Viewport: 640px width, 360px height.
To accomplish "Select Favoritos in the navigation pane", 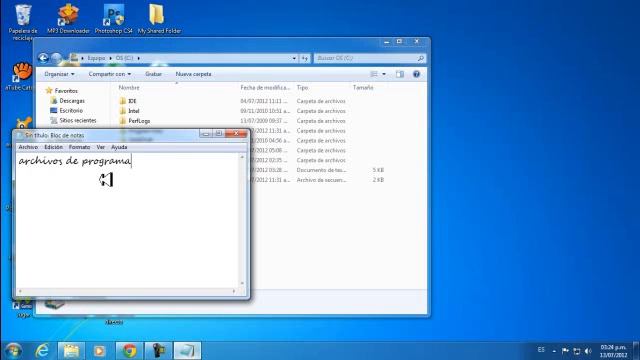I will pyautogui.click(x=66, y=91).
